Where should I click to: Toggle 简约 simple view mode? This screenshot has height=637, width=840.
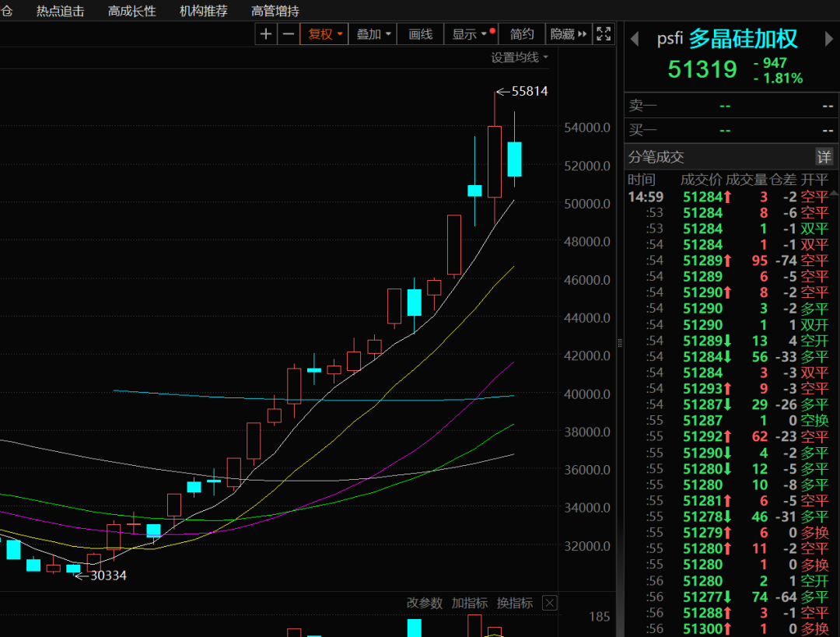coord(521,34)
